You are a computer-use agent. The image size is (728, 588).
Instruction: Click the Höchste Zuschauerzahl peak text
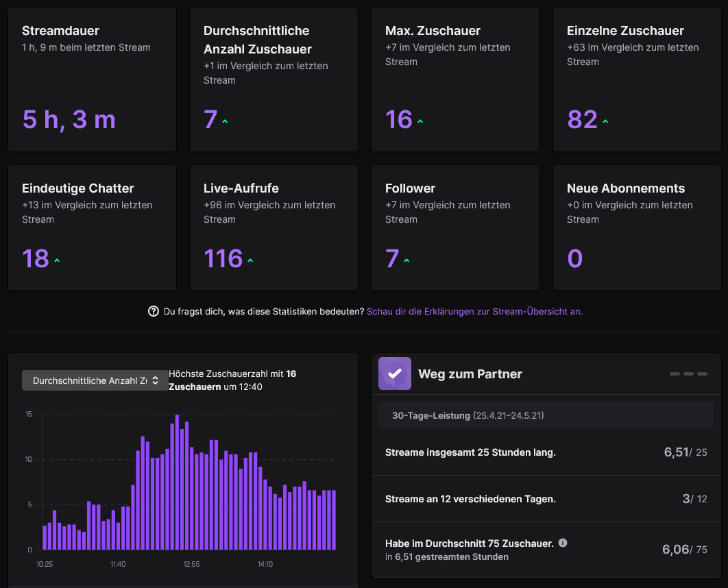[232, 380]
